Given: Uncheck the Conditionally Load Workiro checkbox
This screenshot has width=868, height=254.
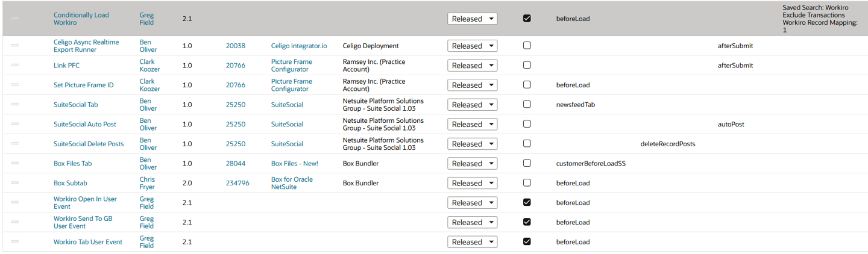Looking at the screenshot, I should tap(527, 18).
